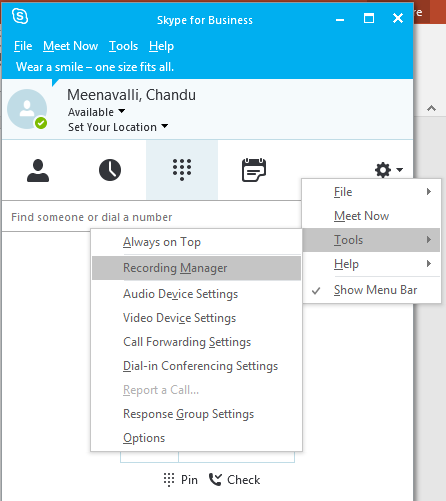This screenshot has height=501, width=446.
Task: Click the Find someone search field
Action: [152, 217]
